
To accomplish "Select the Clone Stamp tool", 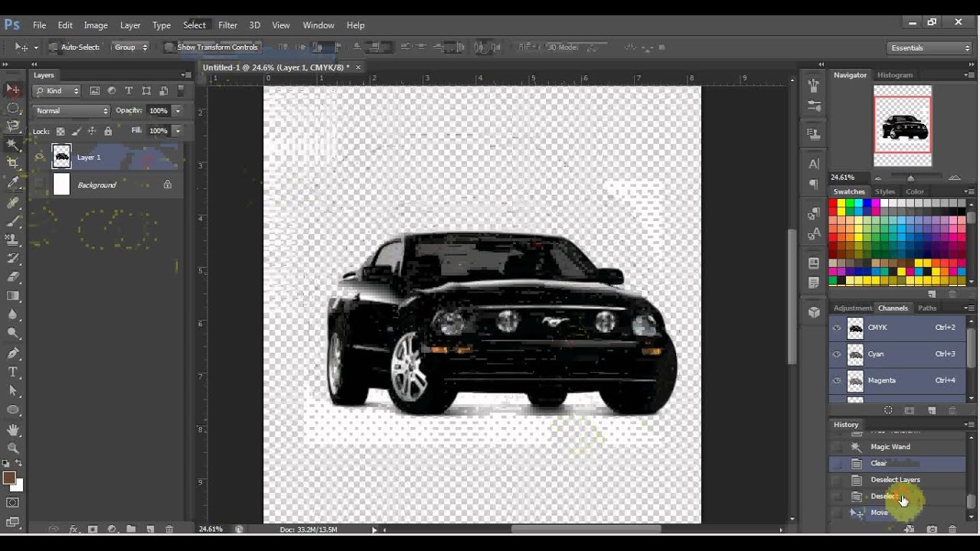I will tap(13, 240).
